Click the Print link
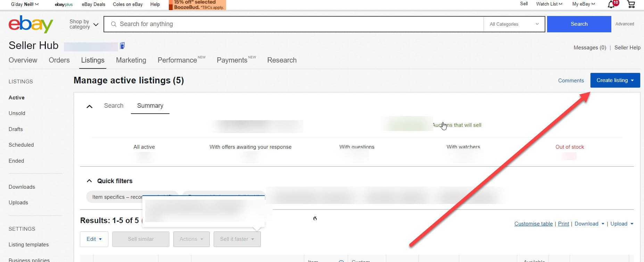 click(563, 224)
